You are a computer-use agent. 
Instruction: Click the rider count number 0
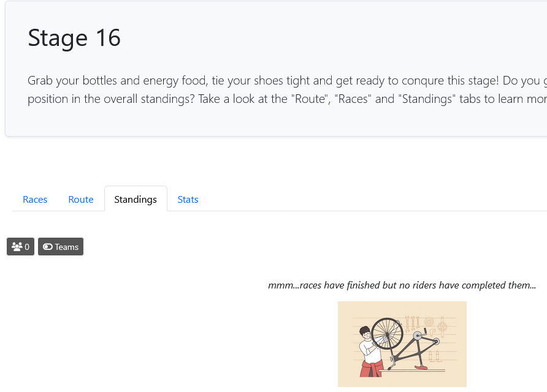[27, 247]
